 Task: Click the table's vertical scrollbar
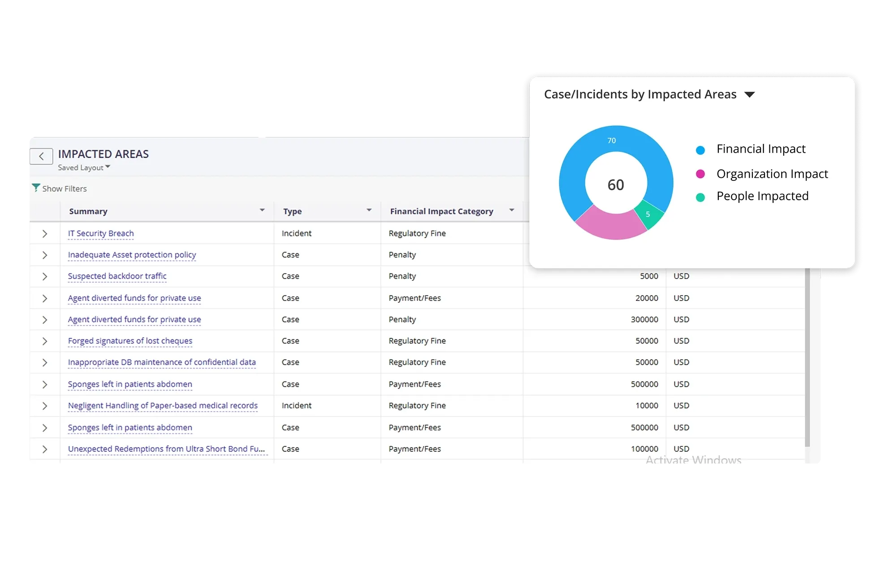click(807, 358)
